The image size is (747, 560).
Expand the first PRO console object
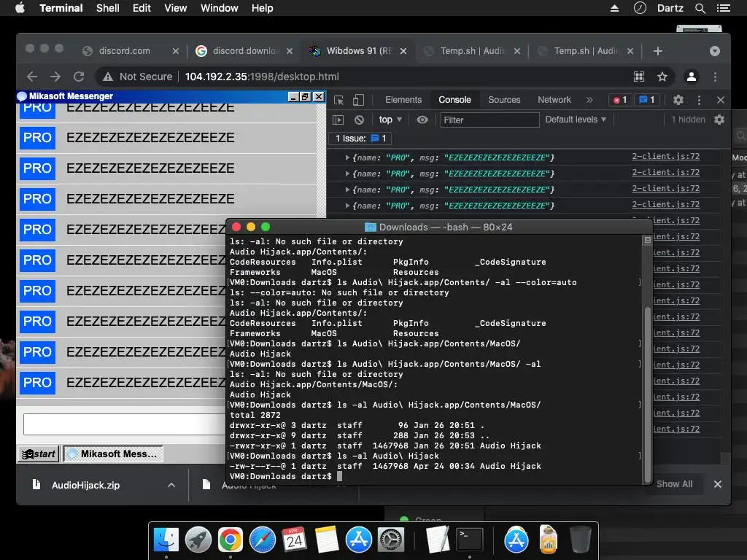pyautogui.click(x=347, y=157)
